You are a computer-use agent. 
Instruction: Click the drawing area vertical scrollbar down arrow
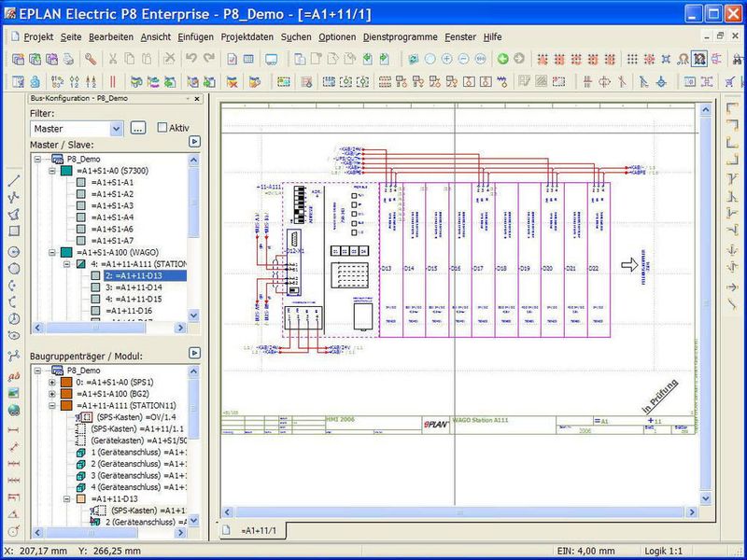(706, 498)
